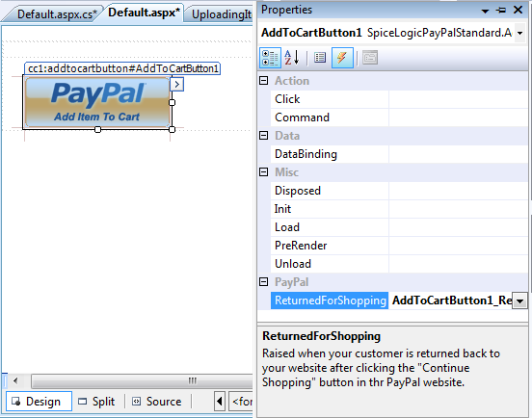The image size is (532, 418).
Task: Open the PayPal button smart tag arrow
Action: click(x=176, y=85)
